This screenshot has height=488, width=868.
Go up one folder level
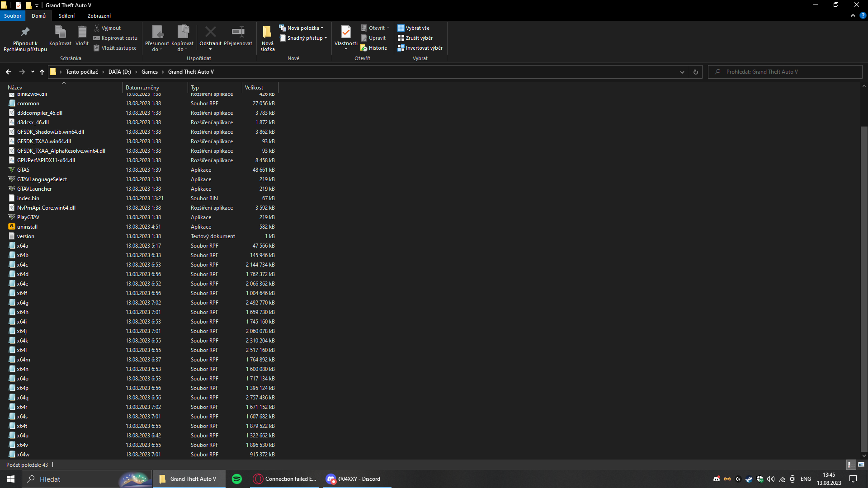coord(42,72)
